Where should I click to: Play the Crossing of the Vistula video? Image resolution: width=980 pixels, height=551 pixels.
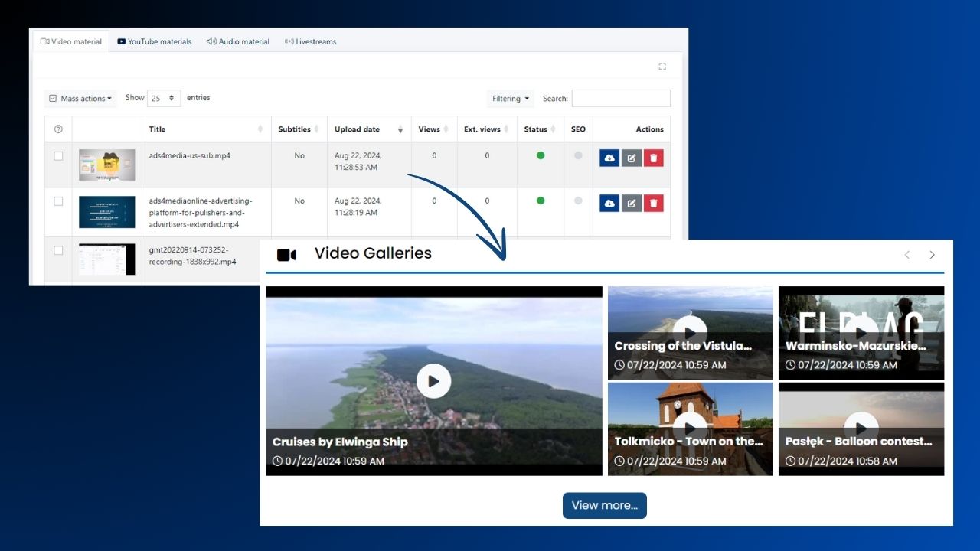coord(691,333)
